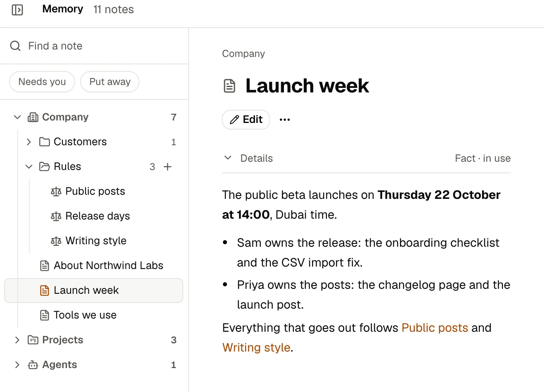This screenshot has height=392, width=544.
Task: Click the scales icon beside Public posts
Action: [x=56, y=191]
